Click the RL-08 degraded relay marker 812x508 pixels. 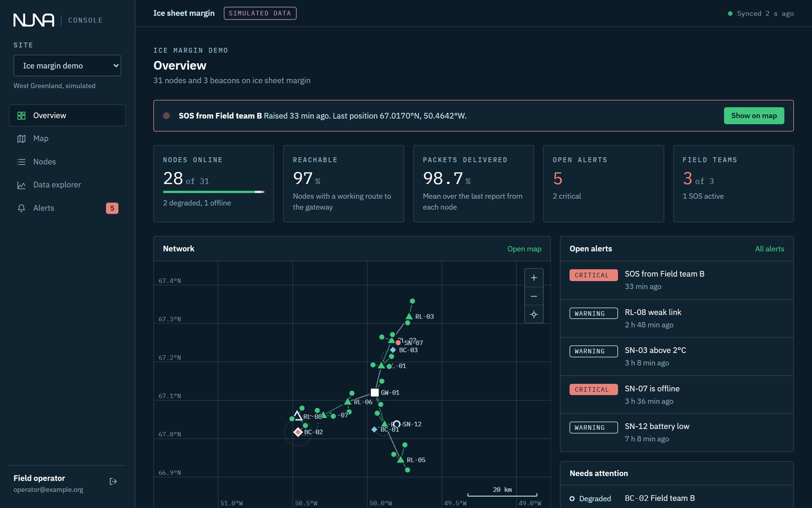(298, 416)
